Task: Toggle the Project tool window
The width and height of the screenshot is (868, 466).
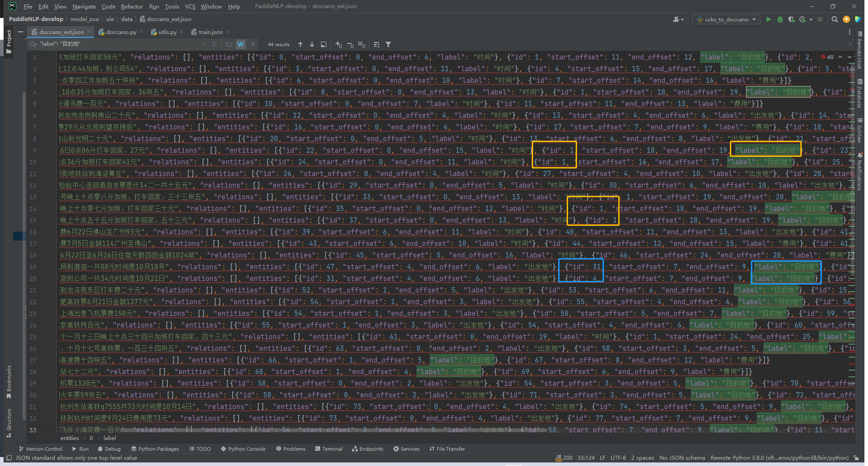Action: 9,41
